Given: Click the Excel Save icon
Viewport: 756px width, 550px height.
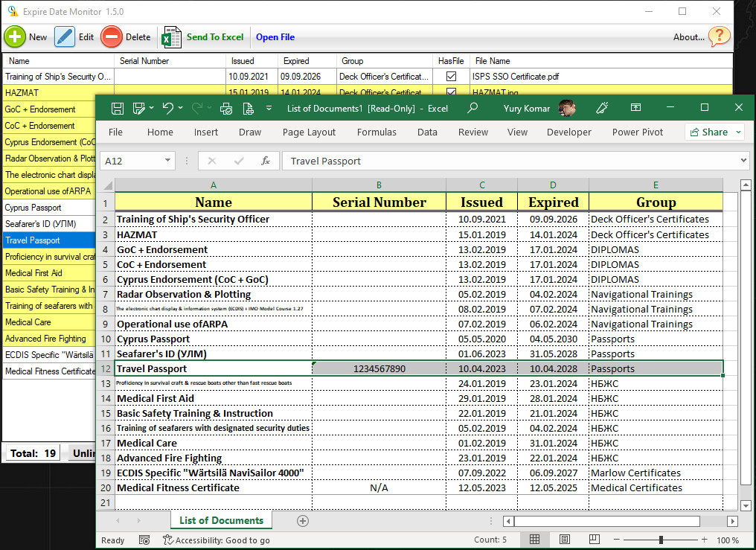Looking at the screenshot, I should (117, 109).
